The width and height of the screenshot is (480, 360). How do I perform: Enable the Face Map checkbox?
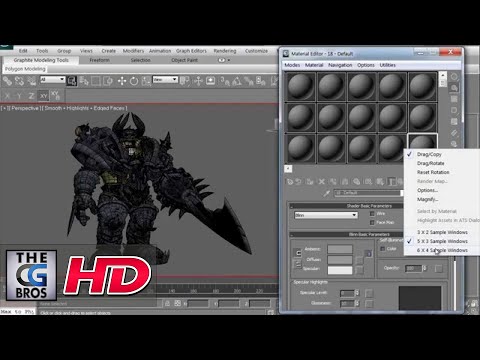click(x=372, y=222)
